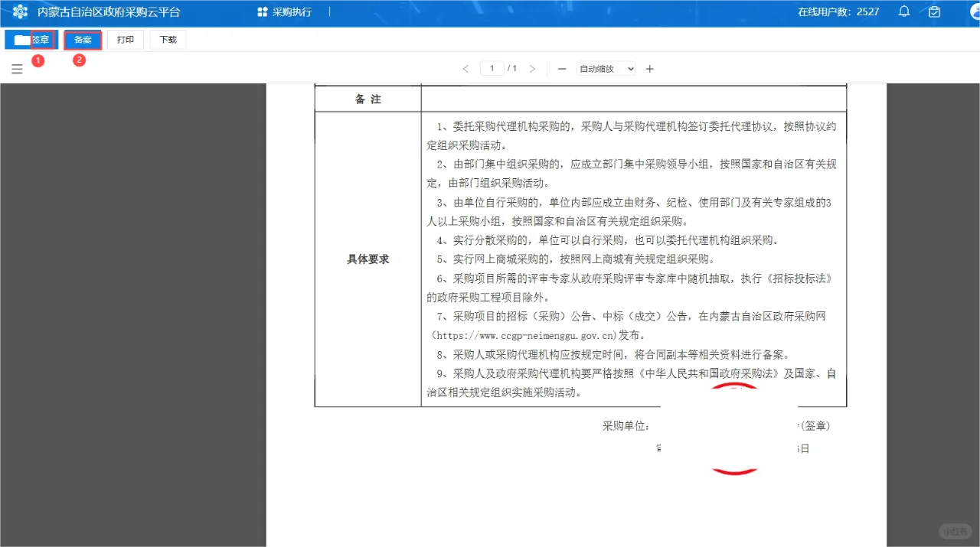Click the 采购执行 grid icon
Image resolution: width=980 pixels, height=547 pixels.
coord(263,12)
